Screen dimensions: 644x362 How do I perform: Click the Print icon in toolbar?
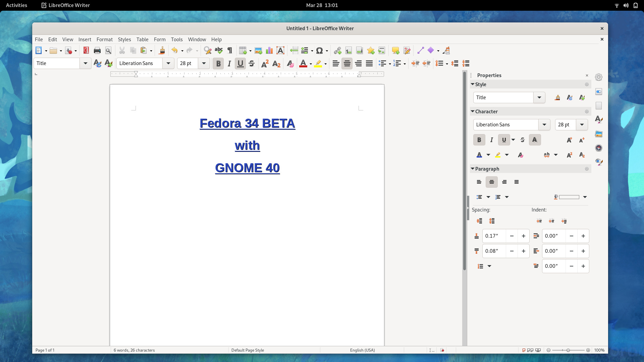[97, 51]
